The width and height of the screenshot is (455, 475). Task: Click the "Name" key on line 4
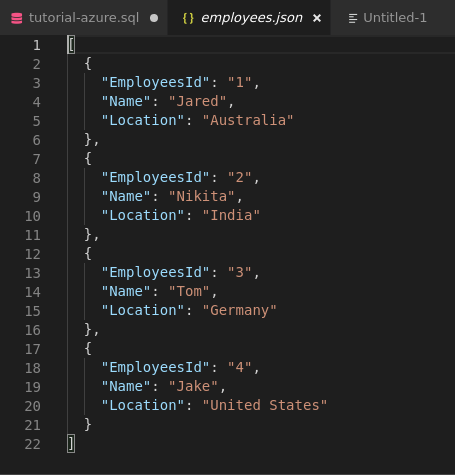tap(126, 101)
